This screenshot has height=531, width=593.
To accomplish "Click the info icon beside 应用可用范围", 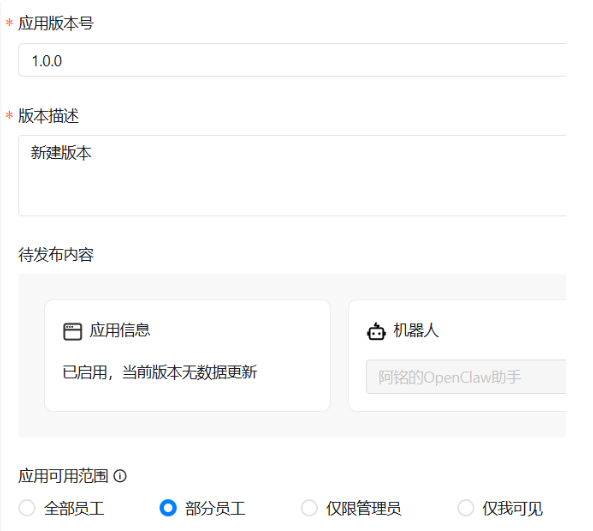I will [120, 476].
